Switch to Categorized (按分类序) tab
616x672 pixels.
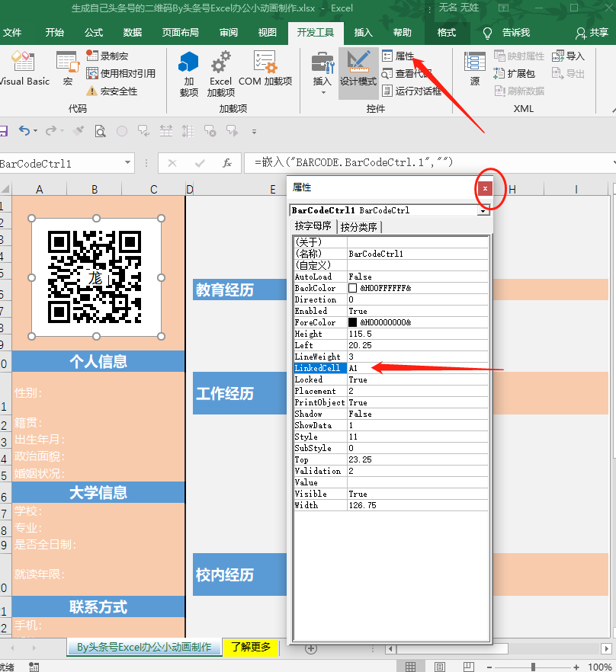click(x=359, y=227)
